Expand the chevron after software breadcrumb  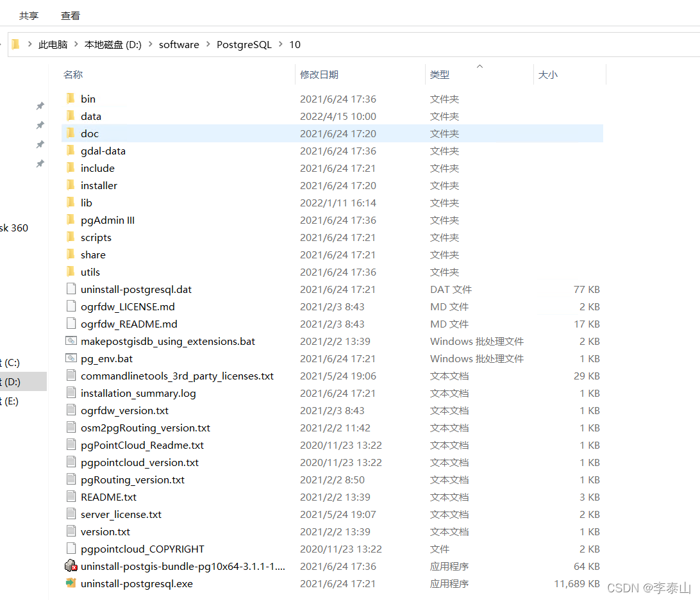tap(208, 44)
